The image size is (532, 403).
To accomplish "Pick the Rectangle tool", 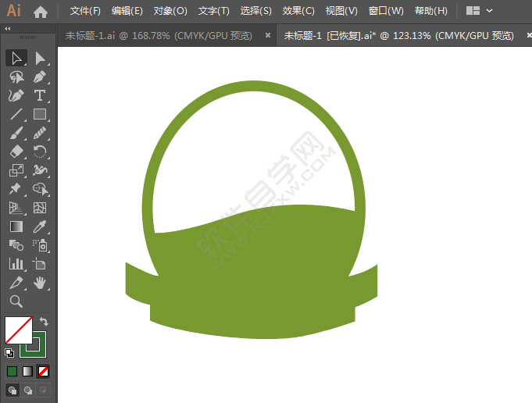I will point(40,115).
